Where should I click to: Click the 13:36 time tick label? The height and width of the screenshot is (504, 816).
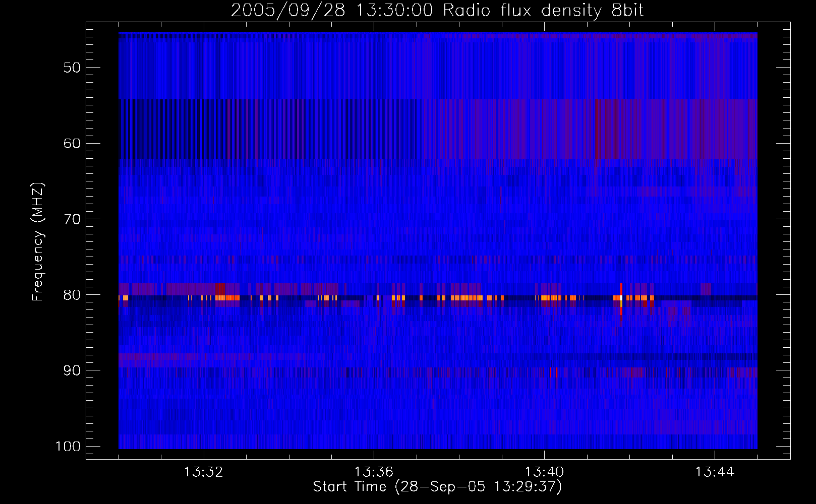(374, 472)
